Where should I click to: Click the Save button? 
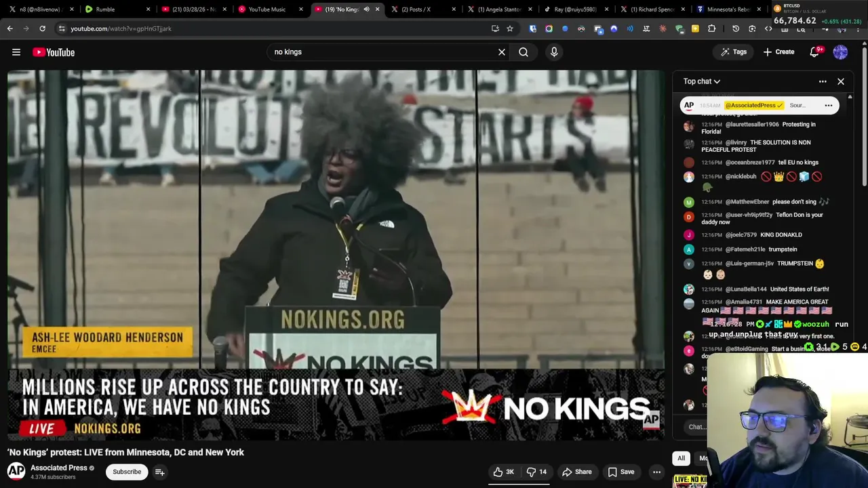621,472
